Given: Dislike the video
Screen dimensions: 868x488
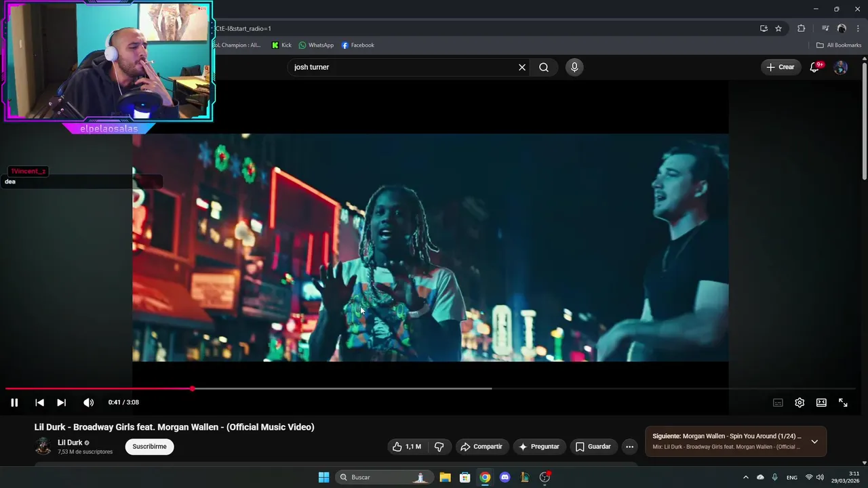Looking at the screenshot, I should (x=439, y=447).
